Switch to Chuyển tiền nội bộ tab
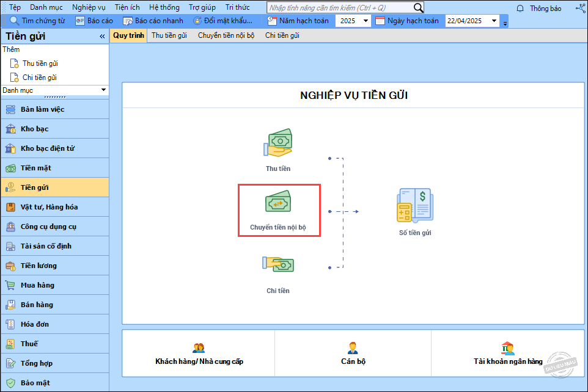The height and width of the screenshot is (392, 588). (x=226, y=35)
